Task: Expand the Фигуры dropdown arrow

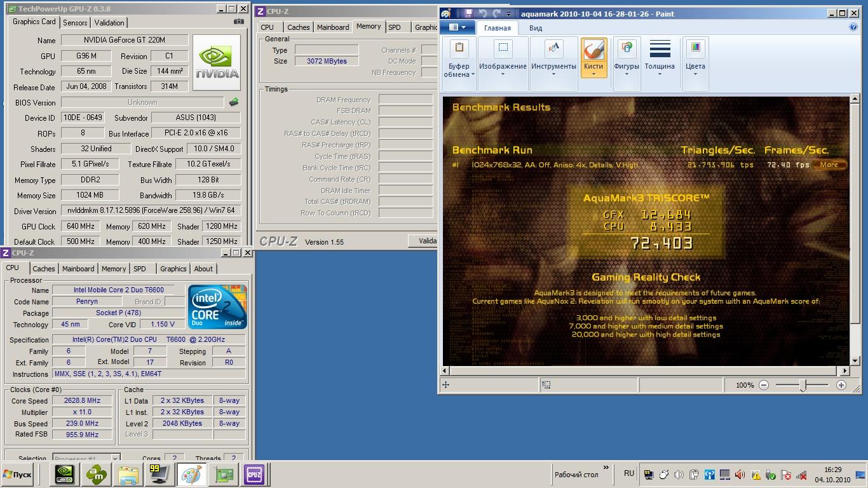Action: [627, 74]
